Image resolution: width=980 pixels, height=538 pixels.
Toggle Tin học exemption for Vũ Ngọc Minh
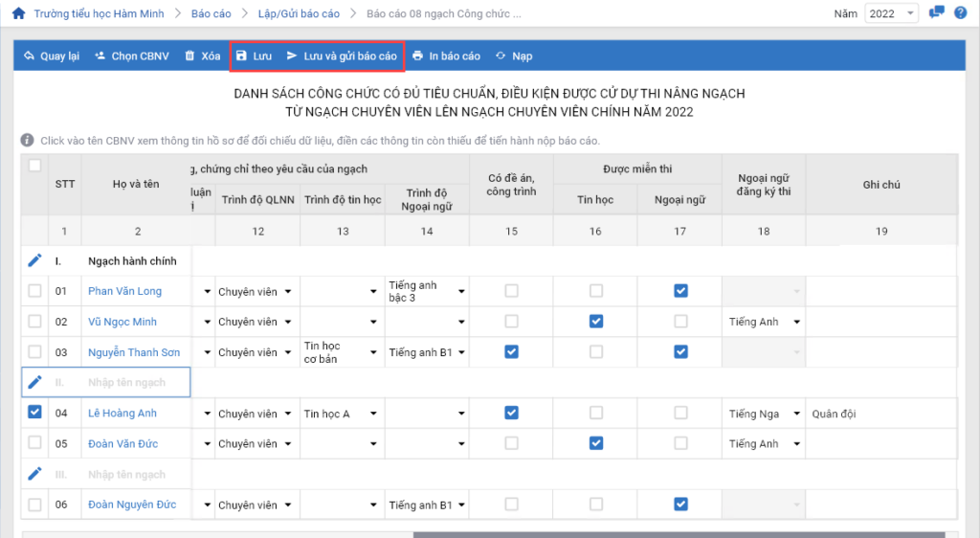pyautogui.click(x=596, y=322)
